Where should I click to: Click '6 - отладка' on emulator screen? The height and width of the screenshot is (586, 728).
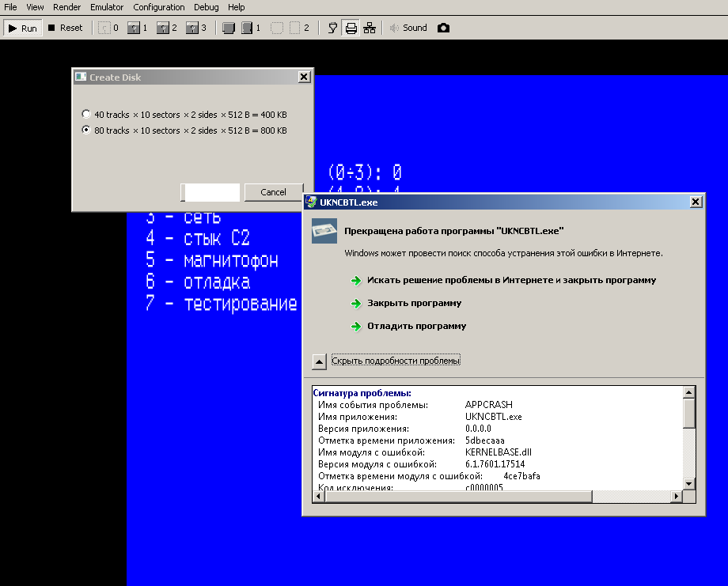tap(199, 282)
